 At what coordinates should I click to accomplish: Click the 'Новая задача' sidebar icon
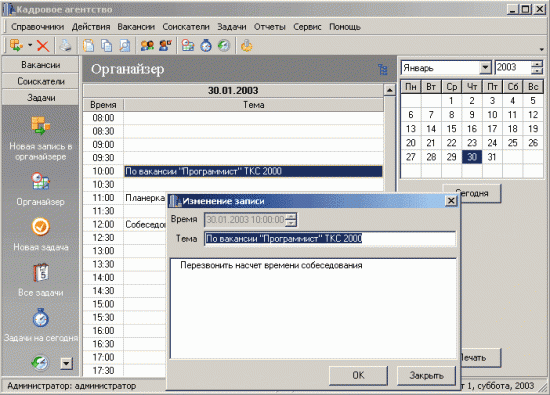pos(41,227)
